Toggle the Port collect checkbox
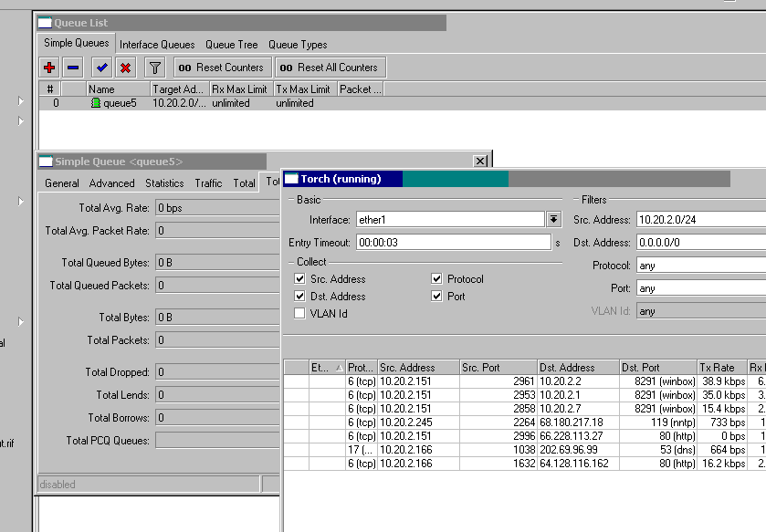 pyautogui.click(x=436, y=297)
